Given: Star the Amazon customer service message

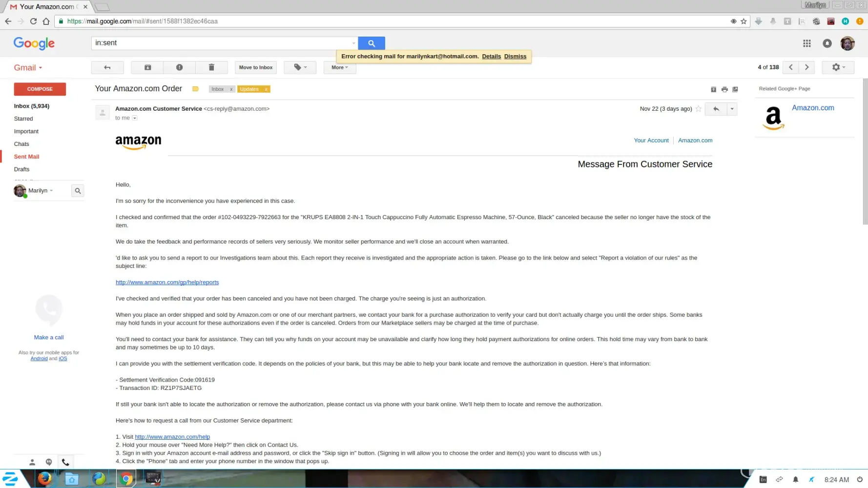Looking at the screenshot, I should [699, 109].
